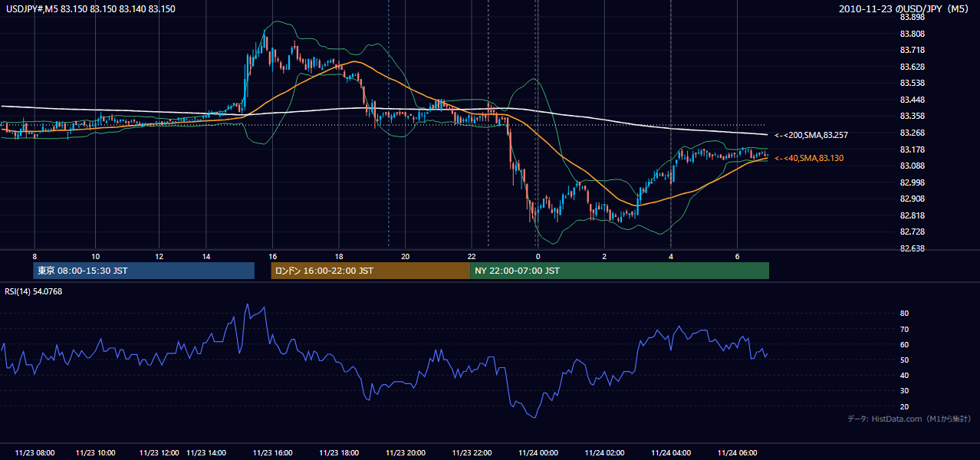
Task: Click hour label 6 under the price chart
Action: coord(737,256)
